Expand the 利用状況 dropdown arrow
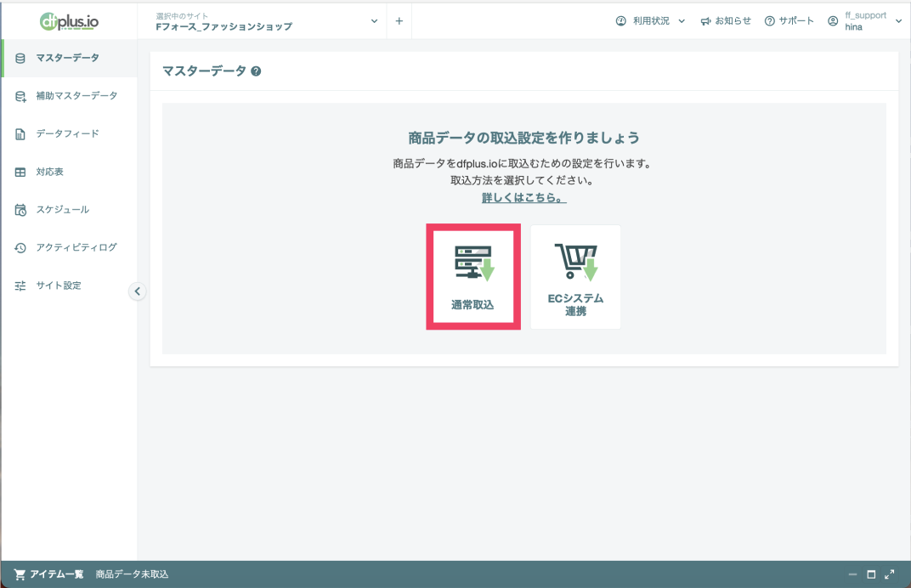This screenshot has height=588, width=911. 682,21
